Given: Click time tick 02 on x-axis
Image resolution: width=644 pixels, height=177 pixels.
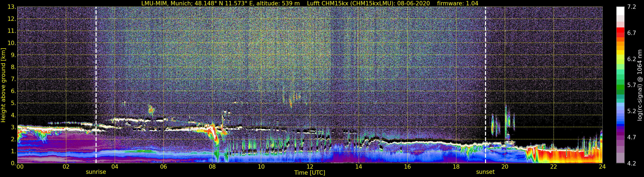Looking at the screenshot, I should pyautogui.click(x=66, y=167).
